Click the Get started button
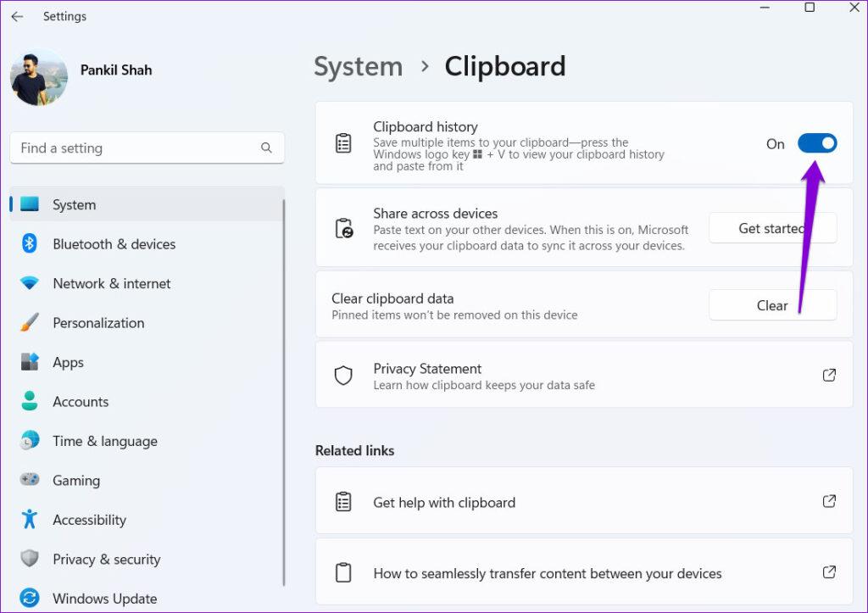This screenshot has width=868, height=613. click(x=772, y=227)
